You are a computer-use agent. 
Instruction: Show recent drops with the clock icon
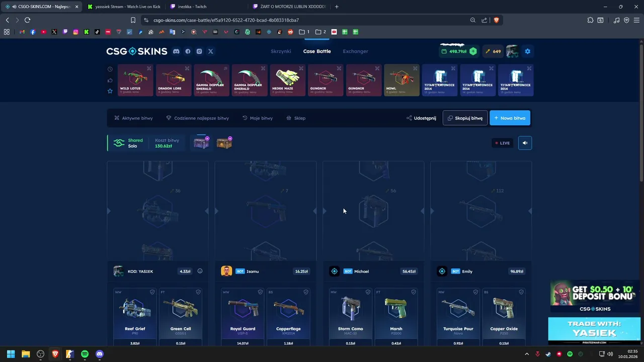[x=110, y=69]
